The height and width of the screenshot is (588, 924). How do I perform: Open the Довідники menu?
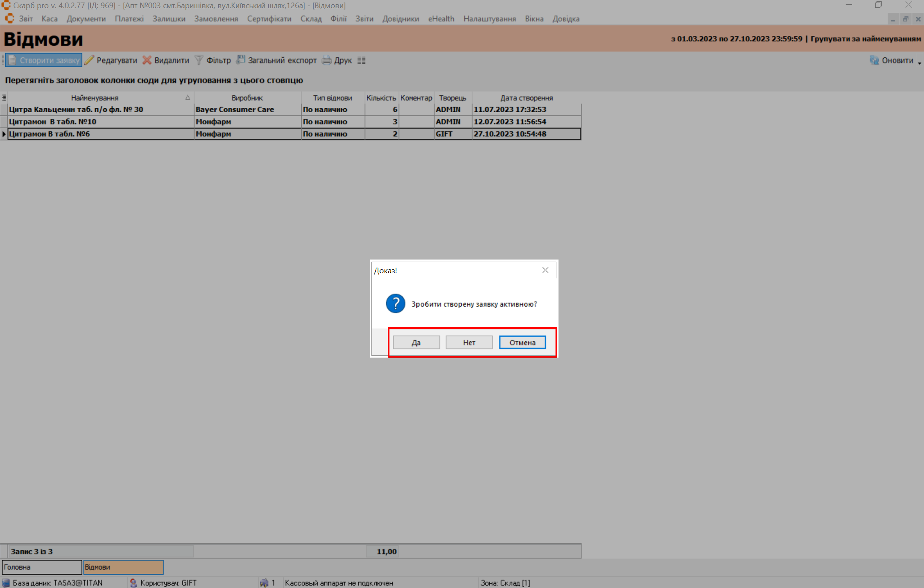coord(401,19)
